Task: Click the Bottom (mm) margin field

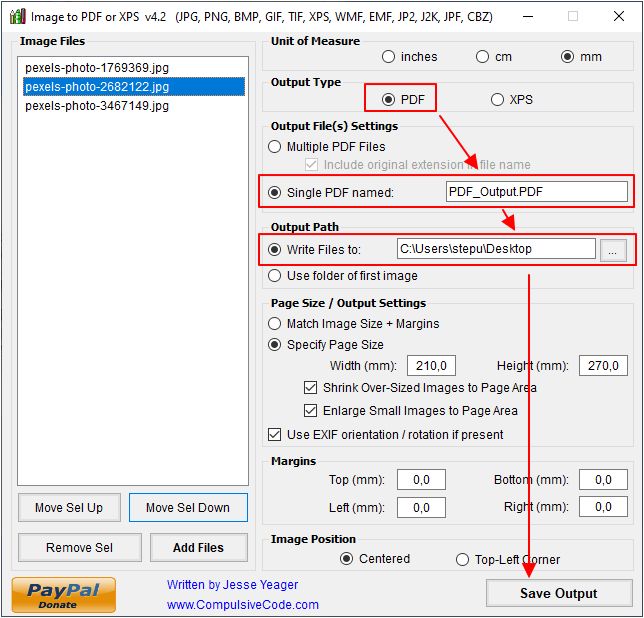Action: pos(603,480)
